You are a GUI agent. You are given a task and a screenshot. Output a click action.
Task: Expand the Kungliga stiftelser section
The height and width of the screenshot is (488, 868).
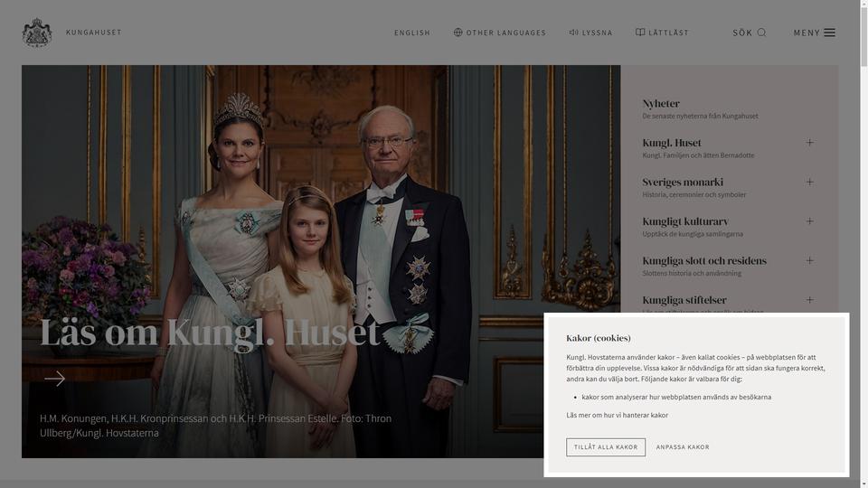coord(809,300)
